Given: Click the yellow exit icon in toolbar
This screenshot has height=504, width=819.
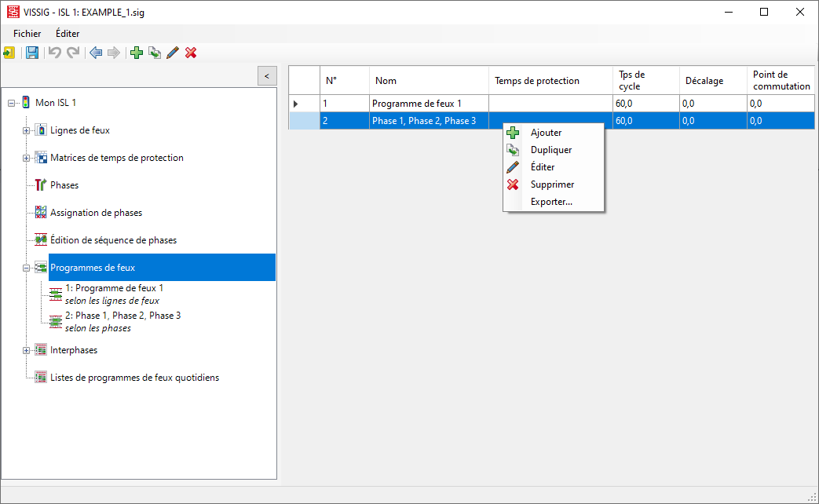Looking at the screenshot, I should pyautogui.click(x=9, y=53).
